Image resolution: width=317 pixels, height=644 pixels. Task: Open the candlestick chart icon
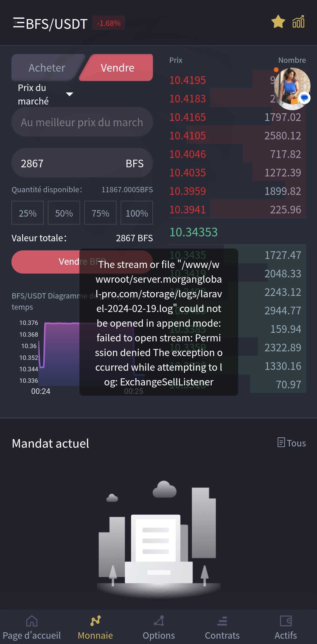pyautogui.click(x=299, y=22)
